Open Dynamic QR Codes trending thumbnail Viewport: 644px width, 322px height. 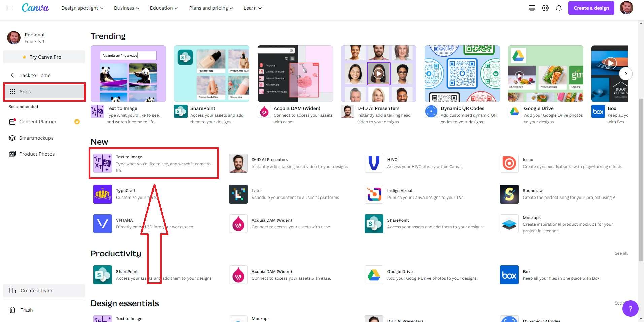[x=462, y=74]
